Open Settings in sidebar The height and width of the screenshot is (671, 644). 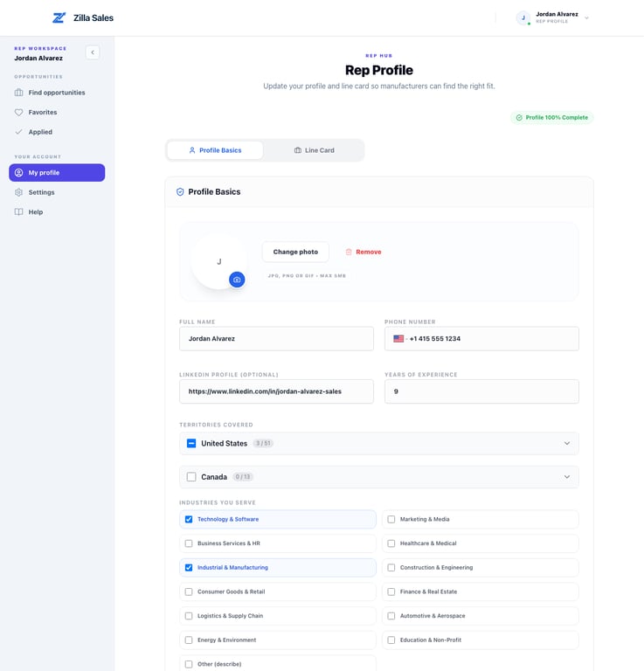click(57, 192)
